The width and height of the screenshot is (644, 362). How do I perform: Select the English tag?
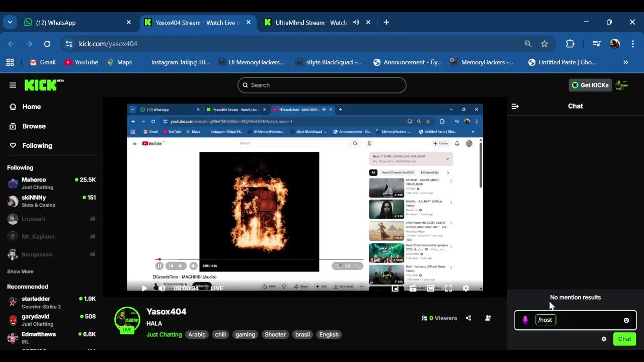tap(329, 334)
